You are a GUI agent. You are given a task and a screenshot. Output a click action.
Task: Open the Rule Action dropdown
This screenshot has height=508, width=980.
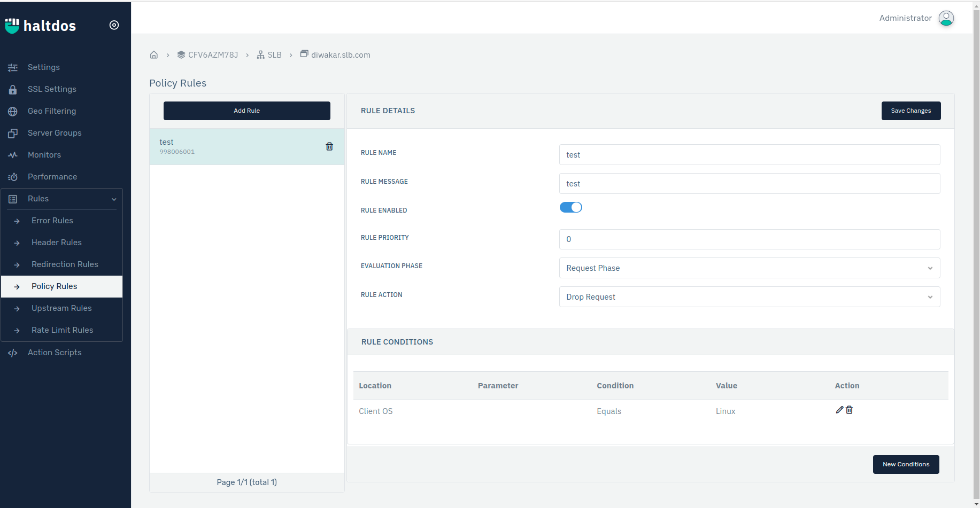750,297
